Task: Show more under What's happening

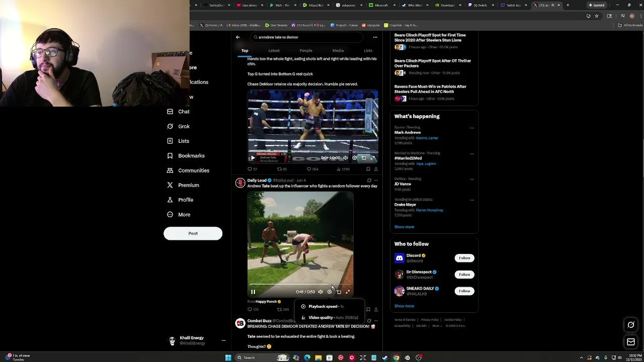Action: pyautogui.click(x=404, y=227)
